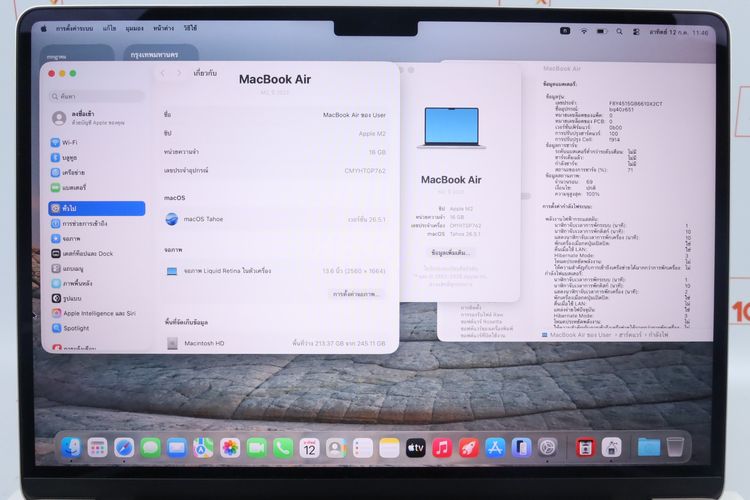Open Apple TV from the Dock
The image size is (750, 500).
click(416, 448)
